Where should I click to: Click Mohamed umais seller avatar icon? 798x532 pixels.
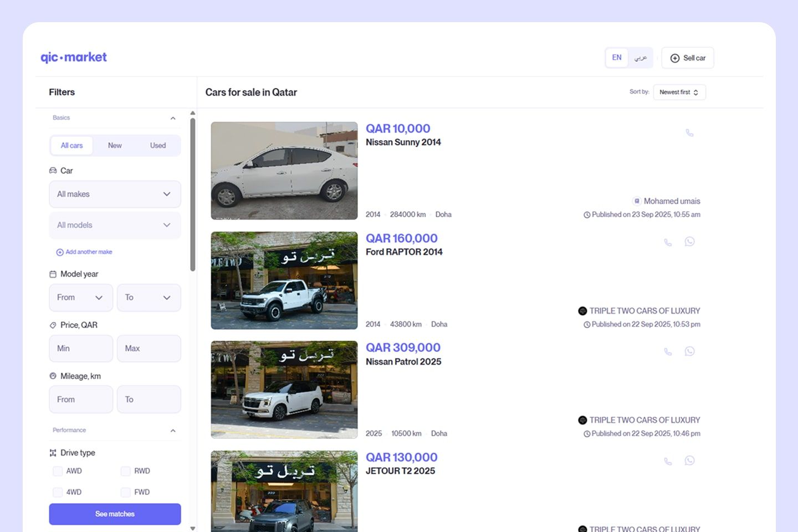click(637, 201)
